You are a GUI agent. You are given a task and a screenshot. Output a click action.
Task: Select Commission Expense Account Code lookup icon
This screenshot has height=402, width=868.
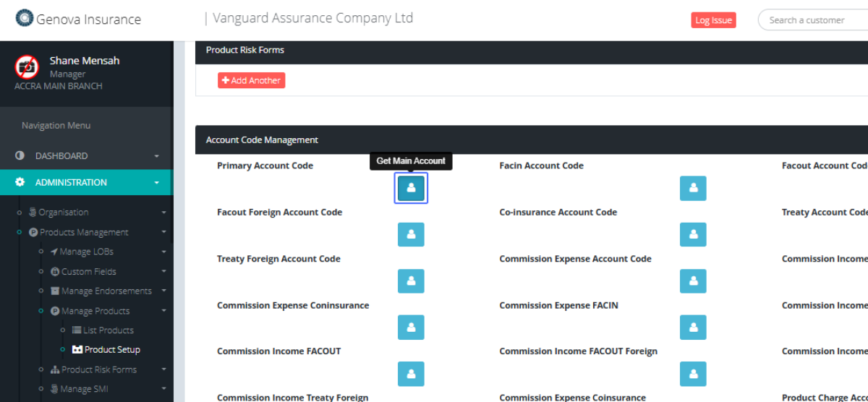pos(693,281)
